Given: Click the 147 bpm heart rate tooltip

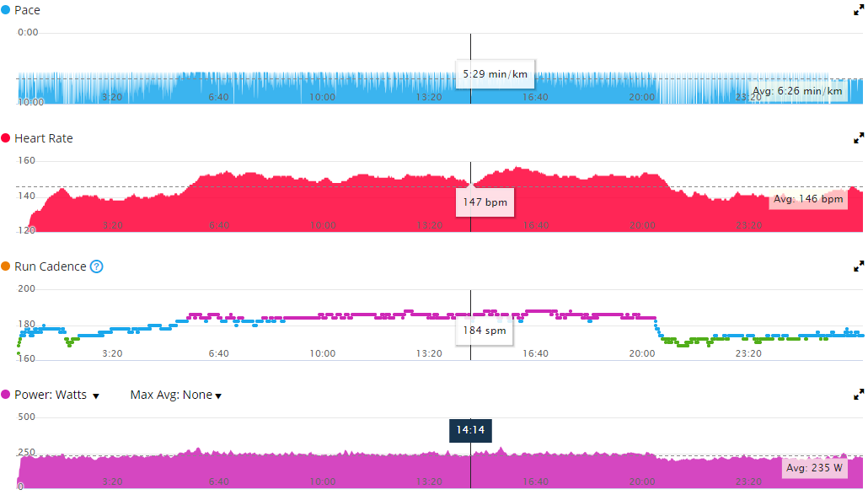Looking at the screenshot, I should tap(485, 202).
